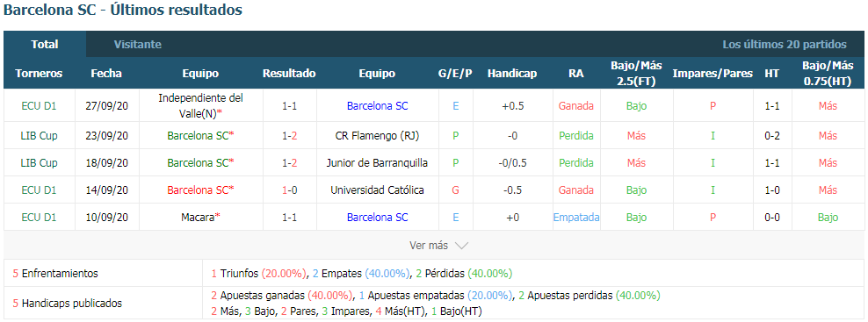Expand the Ver más chevron
The height and width of the screenshot is (322, 868).
461,245
